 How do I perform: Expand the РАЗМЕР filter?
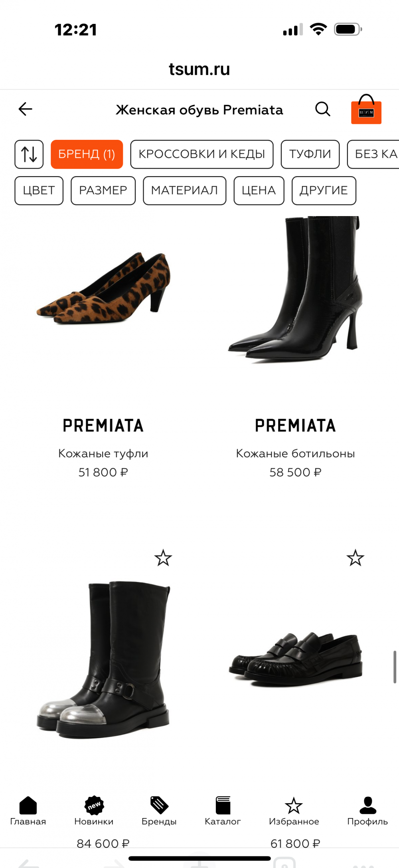point(103,191)
